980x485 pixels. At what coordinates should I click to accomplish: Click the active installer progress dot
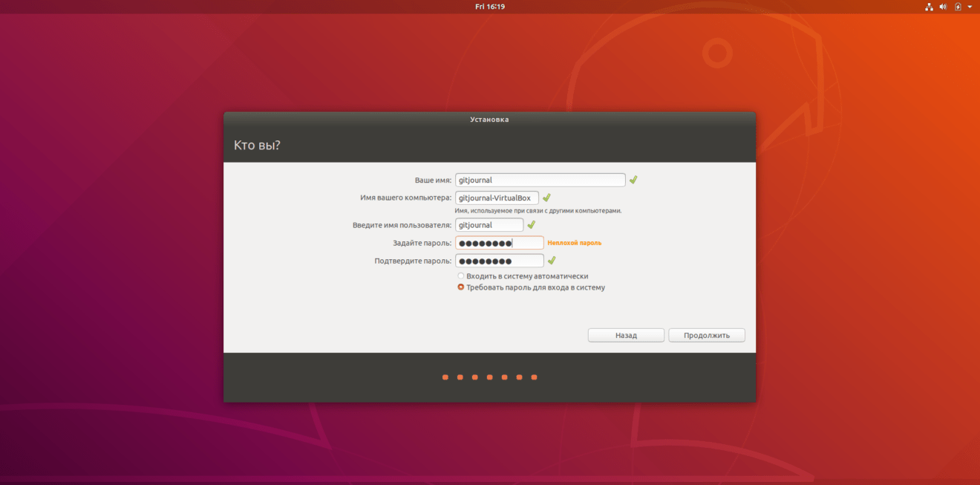pos(444,377)
